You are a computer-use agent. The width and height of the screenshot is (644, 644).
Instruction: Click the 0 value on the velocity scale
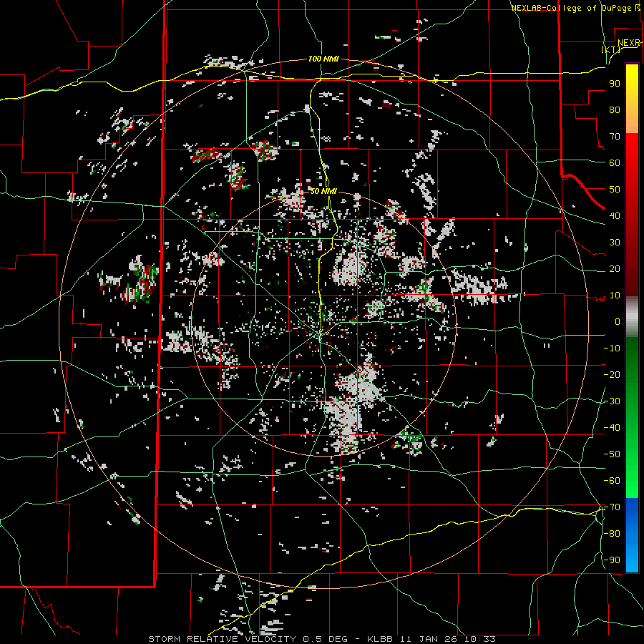pos(618,322)
